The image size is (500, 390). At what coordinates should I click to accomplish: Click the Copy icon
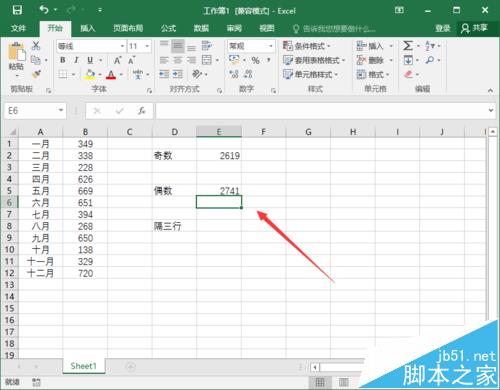click(x=36, y=60)
